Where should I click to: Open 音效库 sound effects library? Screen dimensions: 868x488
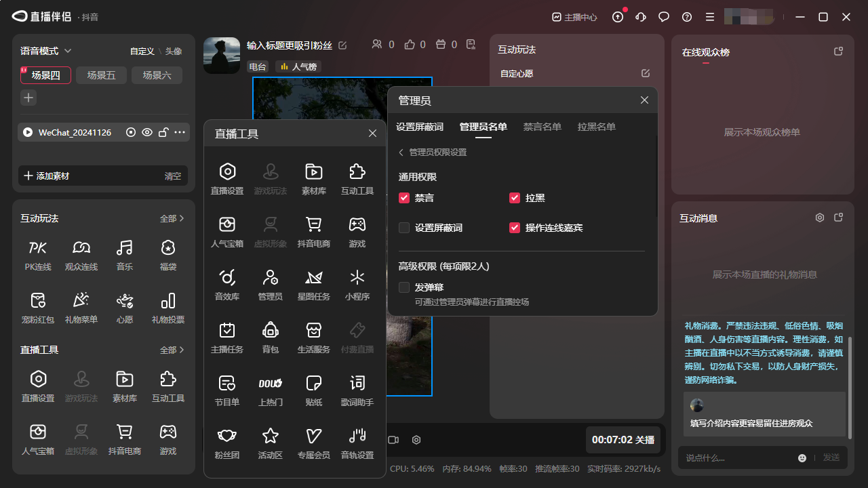click(x=227, y=285)
